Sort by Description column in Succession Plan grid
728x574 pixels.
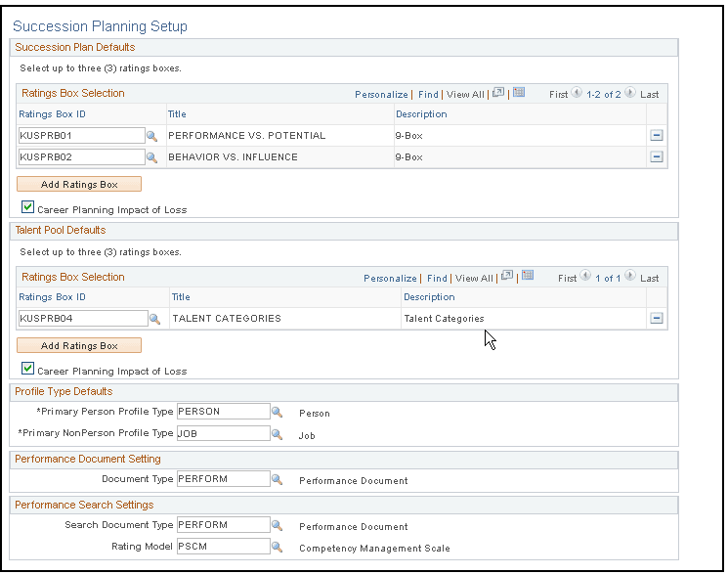pyautogui.click(x=421, y=113)
